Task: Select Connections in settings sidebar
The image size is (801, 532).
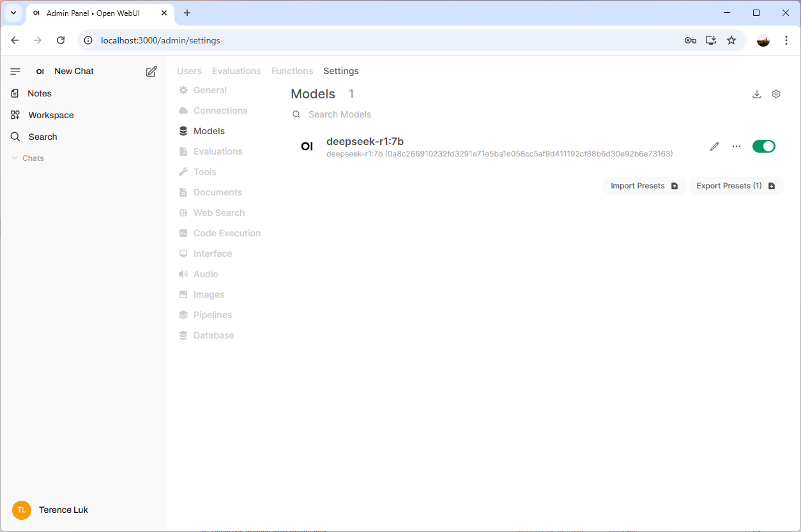Action: (220, 110)
